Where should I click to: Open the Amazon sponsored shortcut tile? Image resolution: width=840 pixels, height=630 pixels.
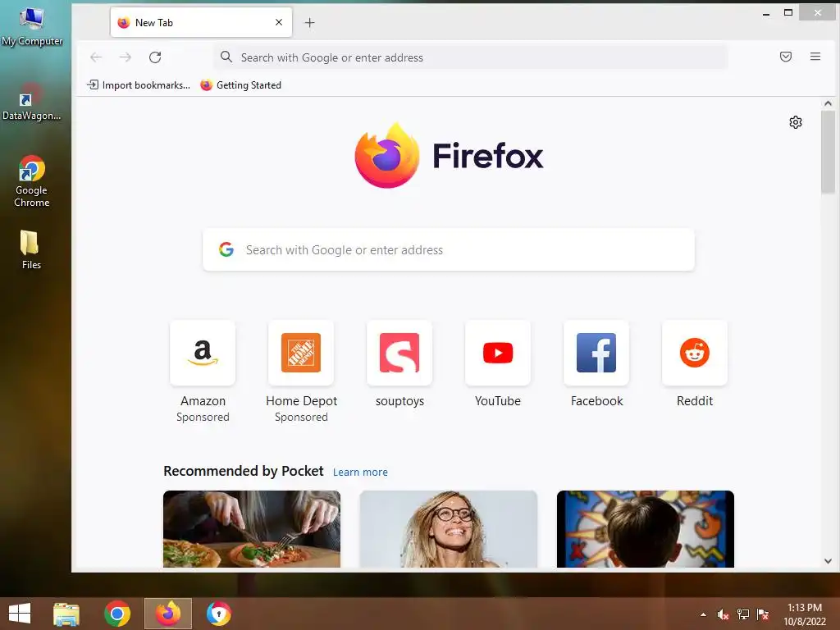(203, 353)
